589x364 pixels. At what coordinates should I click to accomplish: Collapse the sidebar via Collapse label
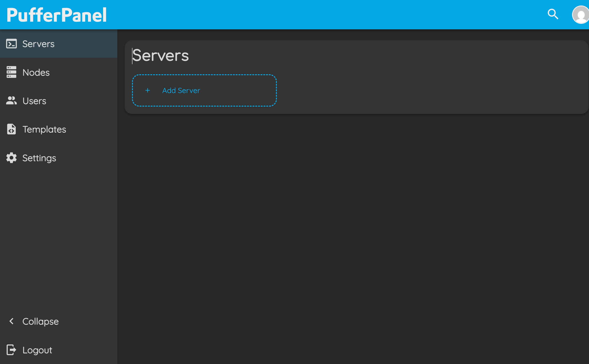(40, 321)
